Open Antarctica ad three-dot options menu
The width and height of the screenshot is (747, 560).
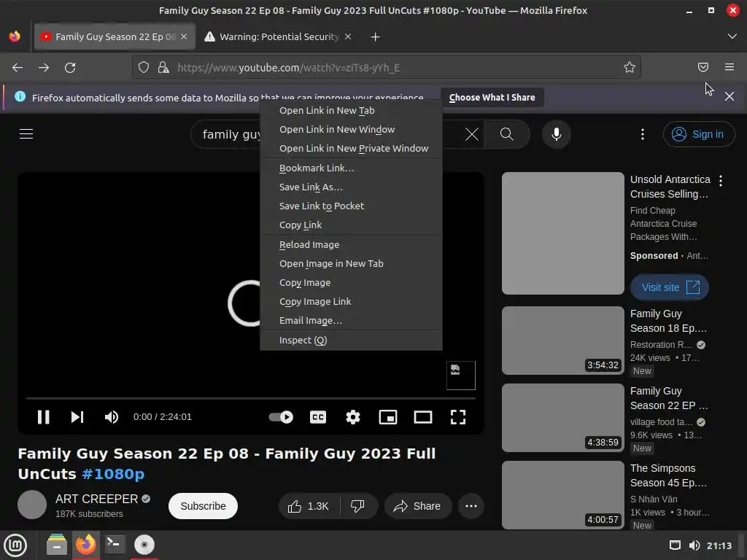pos(721,181)
